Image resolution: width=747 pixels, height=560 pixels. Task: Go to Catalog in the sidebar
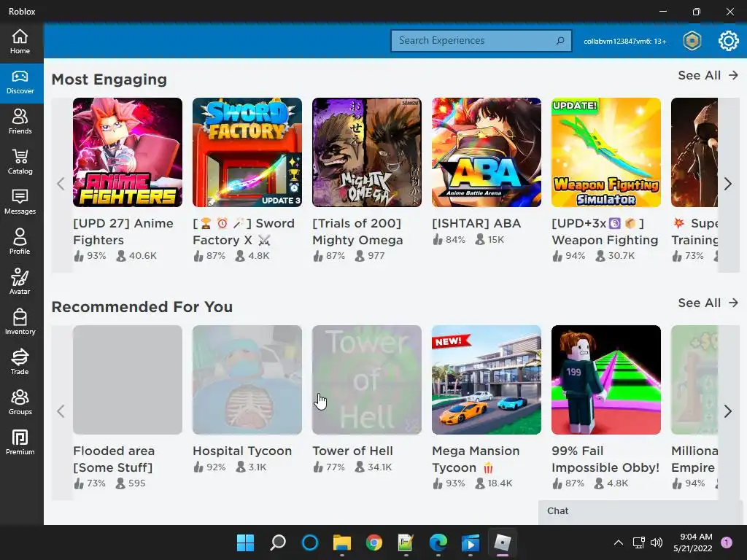[20, 163]
